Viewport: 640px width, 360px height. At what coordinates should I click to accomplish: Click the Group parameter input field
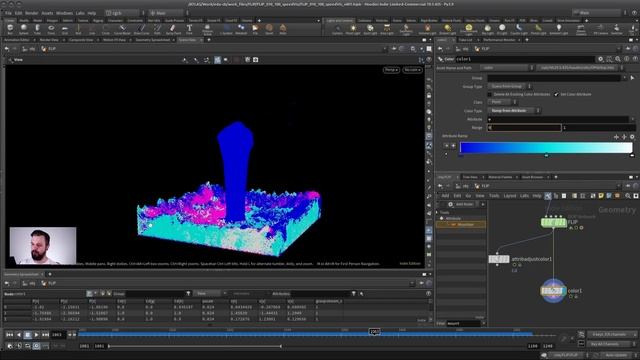[x=555, y=78]
